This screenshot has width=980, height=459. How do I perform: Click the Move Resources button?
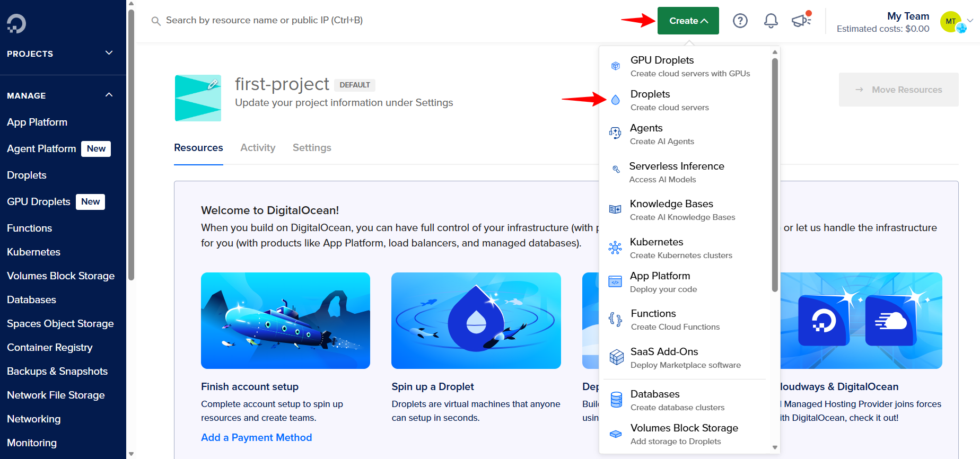[898, 90]
